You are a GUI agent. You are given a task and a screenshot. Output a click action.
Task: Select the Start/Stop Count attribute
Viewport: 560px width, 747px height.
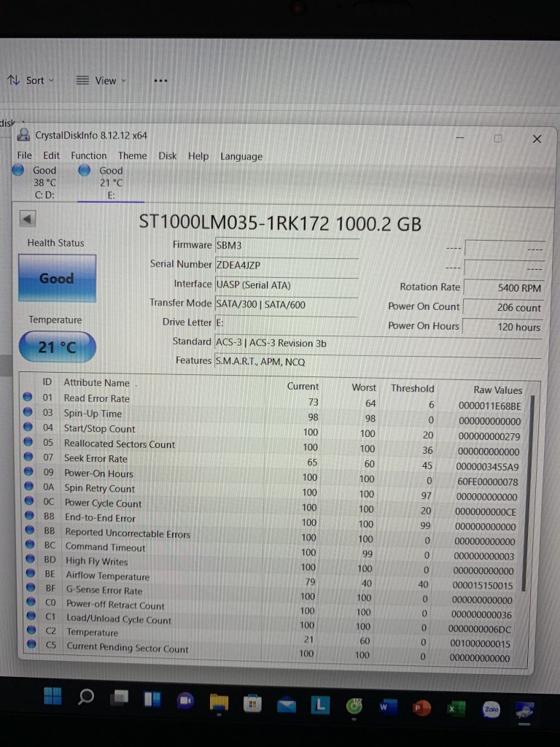click(99, 429)
